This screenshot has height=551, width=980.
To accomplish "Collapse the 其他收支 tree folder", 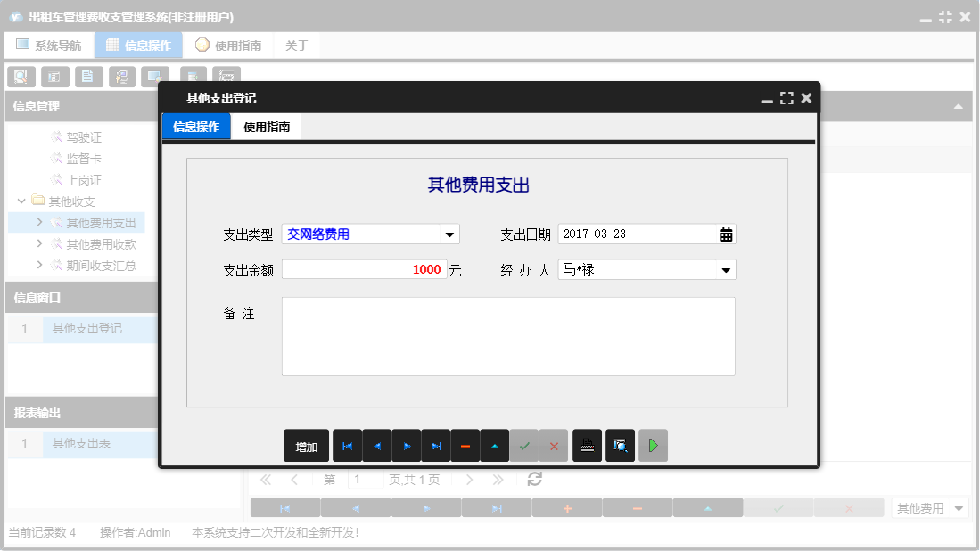I will pos(21,201).
